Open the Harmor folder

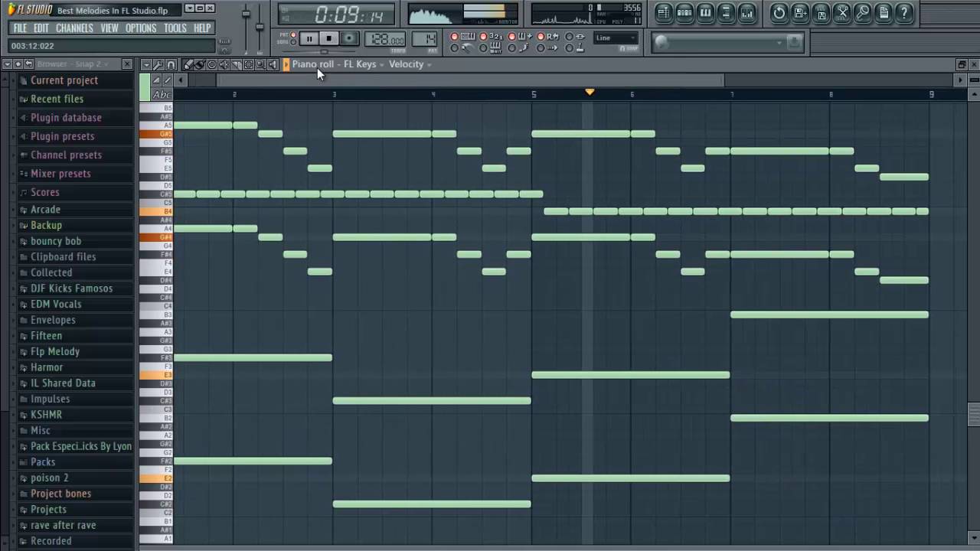[x=47, y=367]
